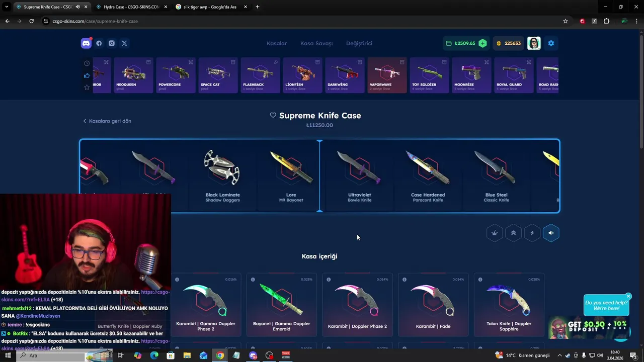Select Blue Steel Classic Knife in roulette
Image resolution: width=644 pixels, height=362 pixels.
click(x=496, y=176)
